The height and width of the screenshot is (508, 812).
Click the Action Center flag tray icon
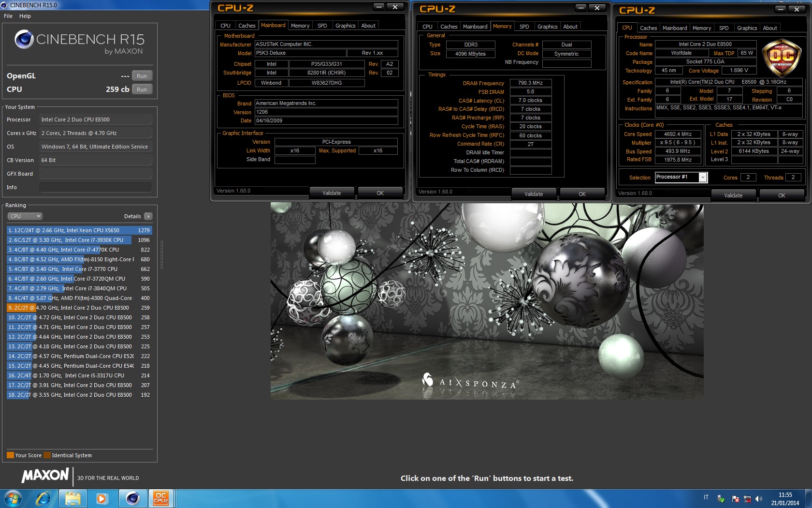(736, 499)
